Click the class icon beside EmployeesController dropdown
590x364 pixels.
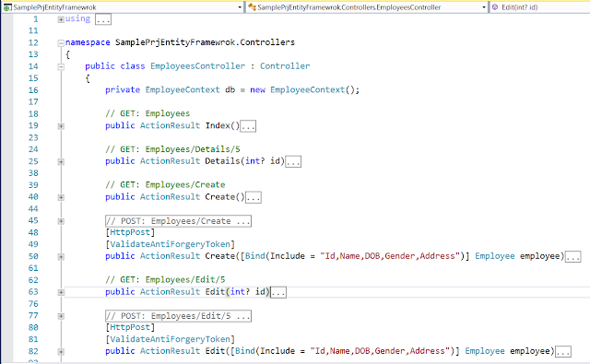click(x=252, y=7)
